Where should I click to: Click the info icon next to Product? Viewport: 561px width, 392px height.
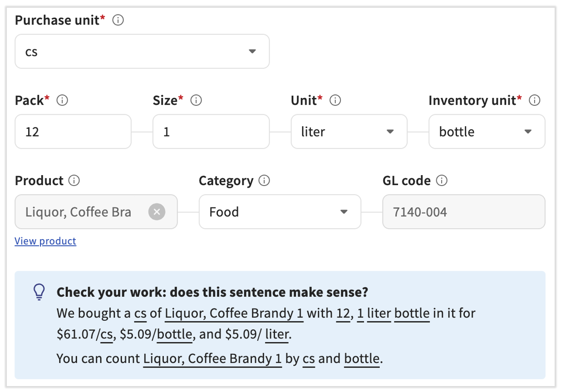[x=74, y=181]
